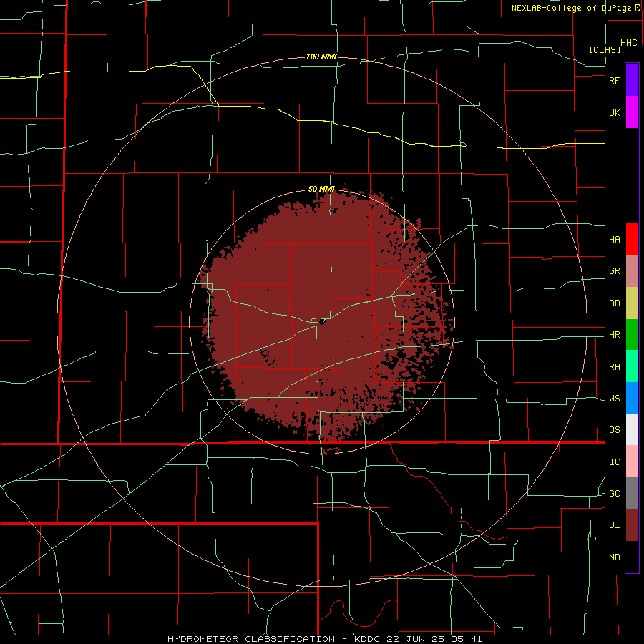The width and height of the screenshot is (644, 644).
Task: Click the dark red BI legend swatch
Action: [x=632, y=525]
